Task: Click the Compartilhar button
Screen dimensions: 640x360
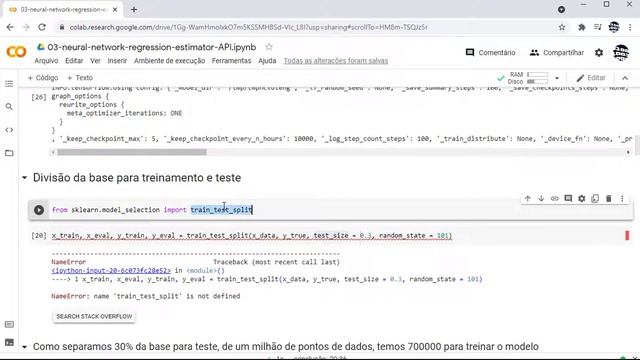Action: pos(557,53)
